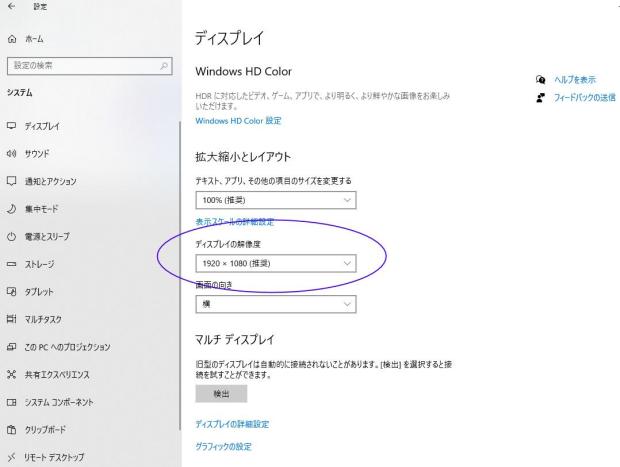This screenshot has height=467, width=620.
Task: Open ディスプレイの詳細設定 link
Action: (x=232, y=424)
